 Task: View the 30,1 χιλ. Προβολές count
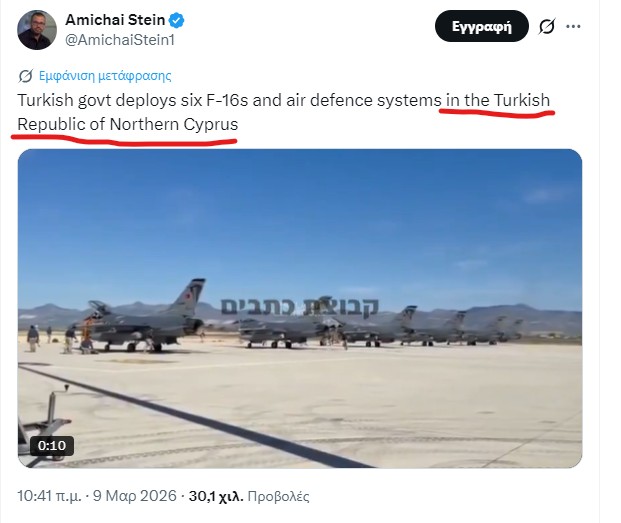coord(249,496)
